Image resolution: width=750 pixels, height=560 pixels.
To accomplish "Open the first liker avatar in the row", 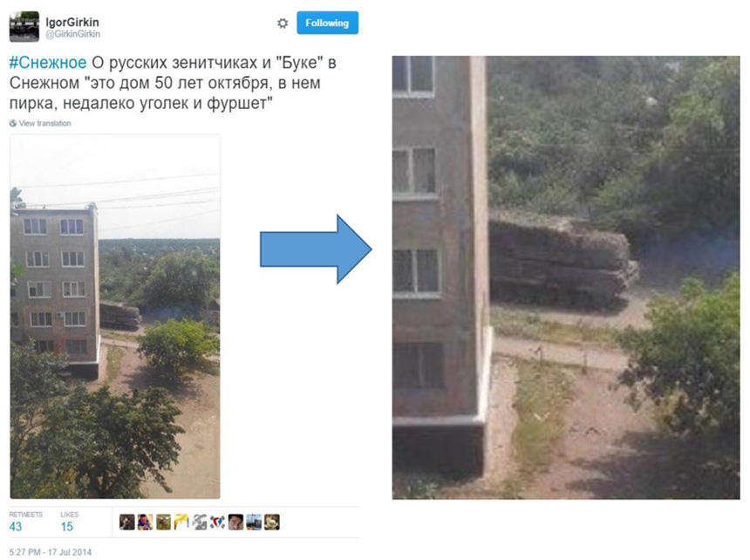I will pos(126,522).
